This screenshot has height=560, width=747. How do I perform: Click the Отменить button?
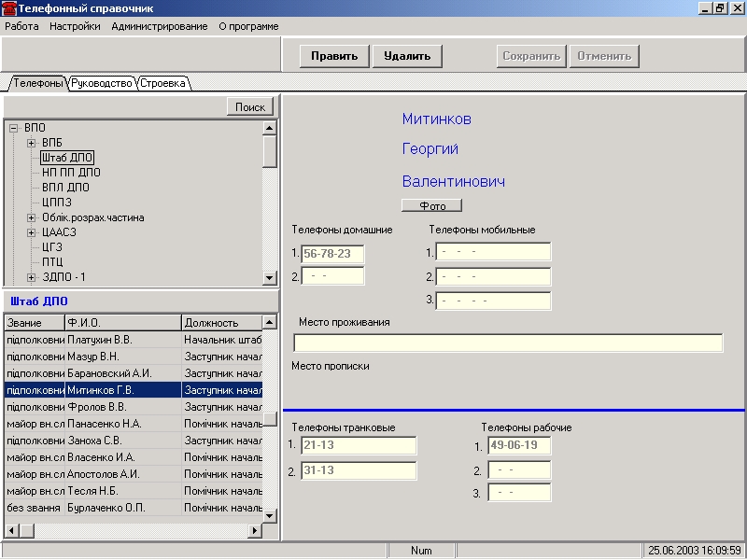pyautogui.click(x=604, y=56)
